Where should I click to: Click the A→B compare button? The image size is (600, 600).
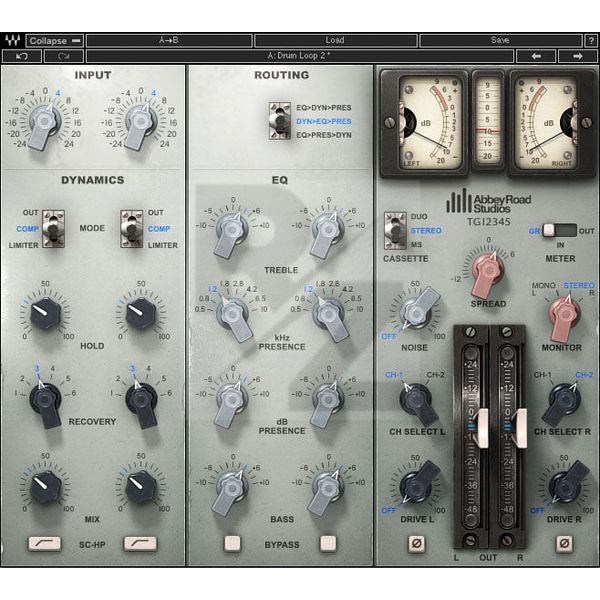coord(169,40)
